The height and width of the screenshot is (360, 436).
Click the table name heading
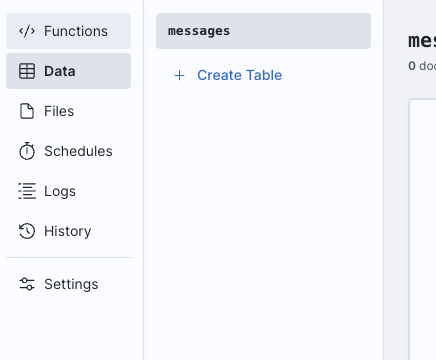point(422,41)
